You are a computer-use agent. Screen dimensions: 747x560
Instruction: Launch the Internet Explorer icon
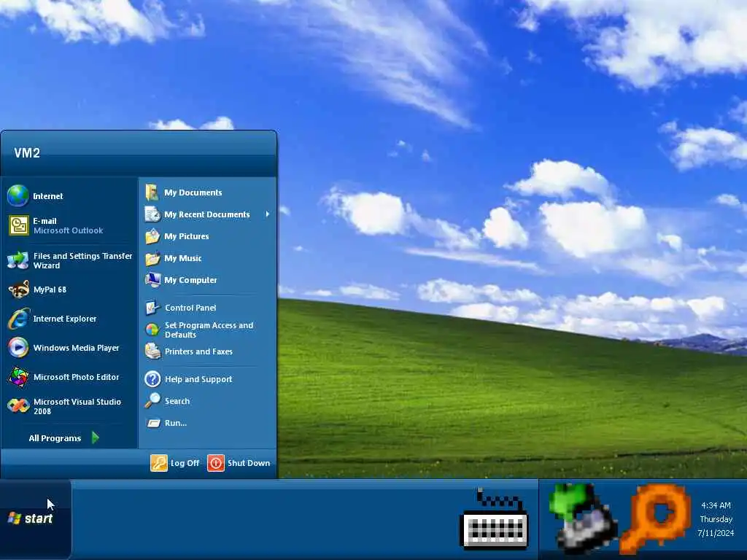click(18, 319)
